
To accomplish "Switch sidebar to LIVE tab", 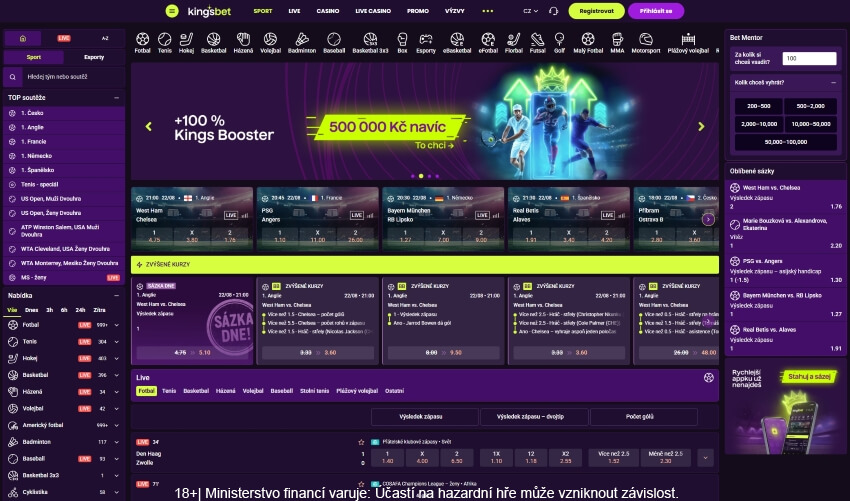I will pos(64,38).
